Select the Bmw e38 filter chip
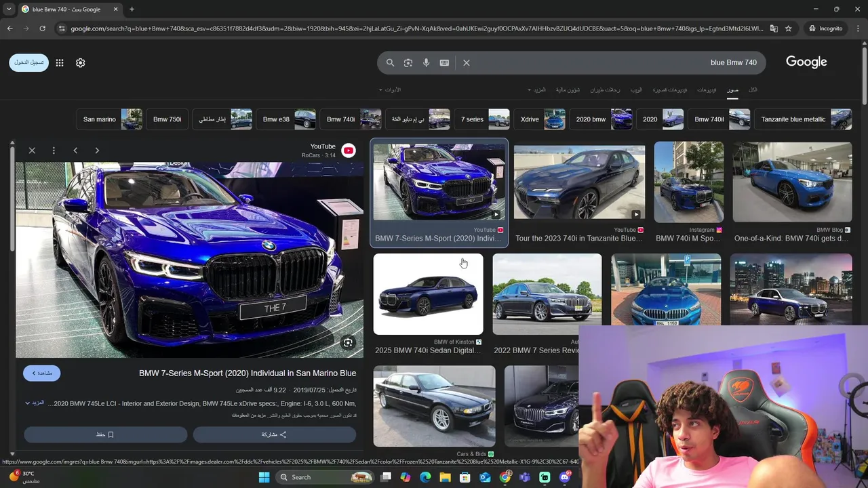This screenshot has height=488, width=868. point(285,119)
